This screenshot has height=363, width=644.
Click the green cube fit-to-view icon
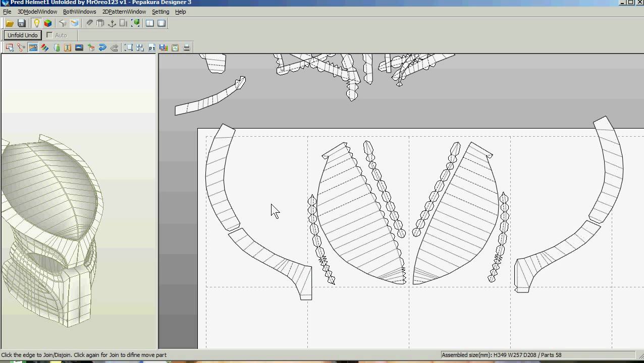[135, 23]
